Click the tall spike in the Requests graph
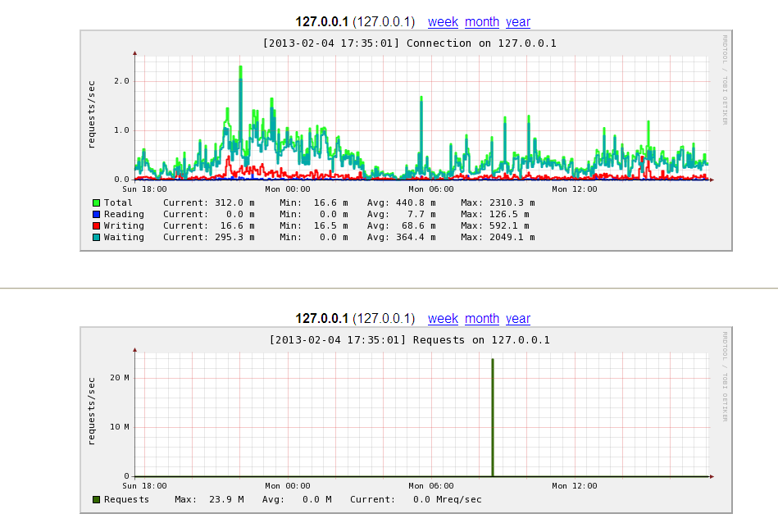 tap(492, 410)
